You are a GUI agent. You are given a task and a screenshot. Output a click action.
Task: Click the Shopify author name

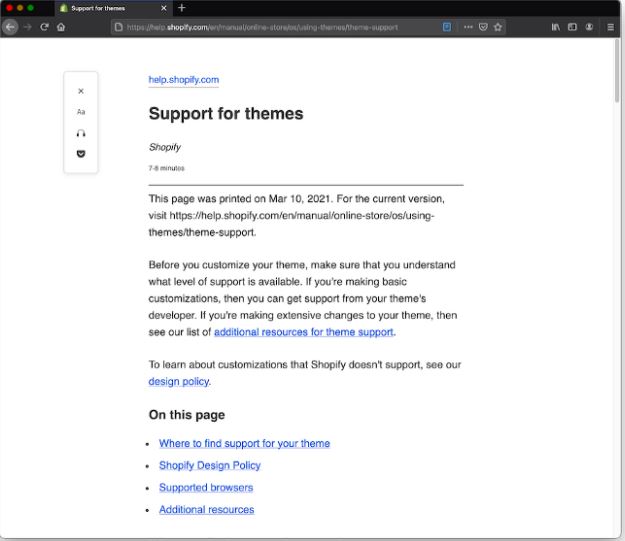[x=165, y=147]
